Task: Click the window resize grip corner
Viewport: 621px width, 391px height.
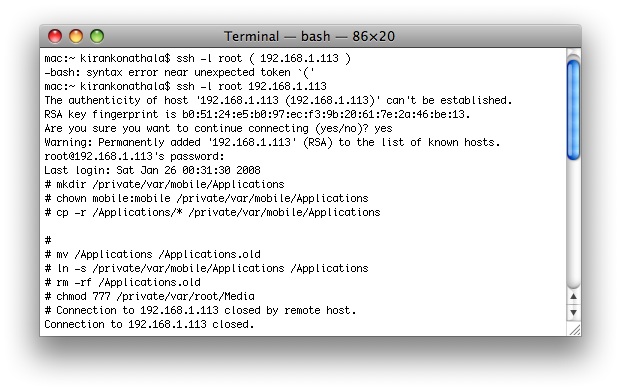Action: point(574,330)
